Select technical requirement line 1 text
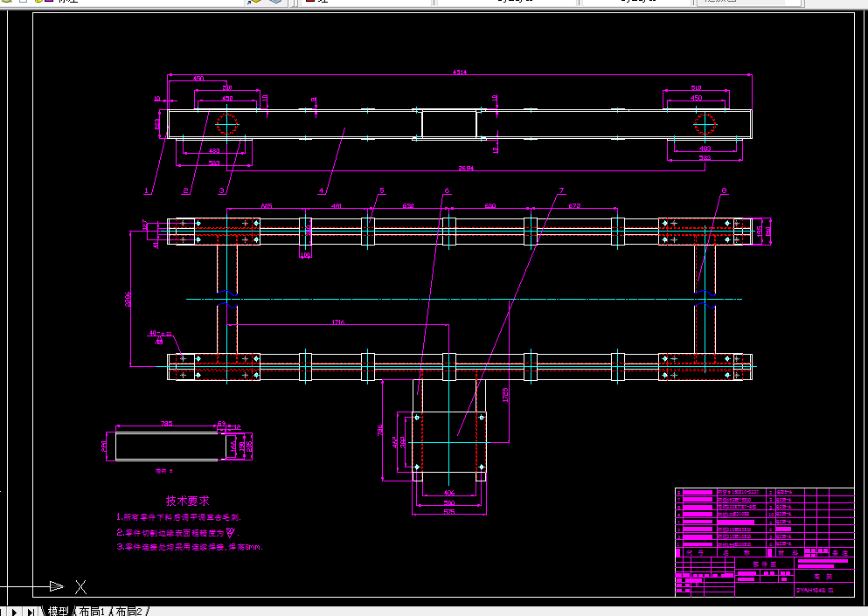The height and width of the screenshot is (616, 868). [x=179, y=517]
